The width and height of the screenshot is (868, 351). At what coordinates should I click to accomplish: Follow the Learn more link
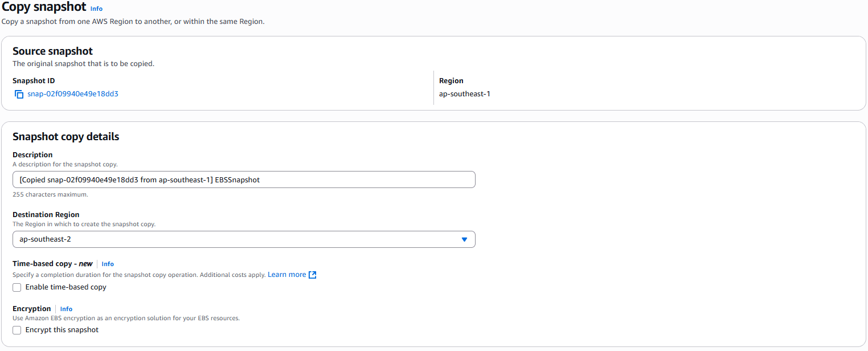click(x=286, y=275)
